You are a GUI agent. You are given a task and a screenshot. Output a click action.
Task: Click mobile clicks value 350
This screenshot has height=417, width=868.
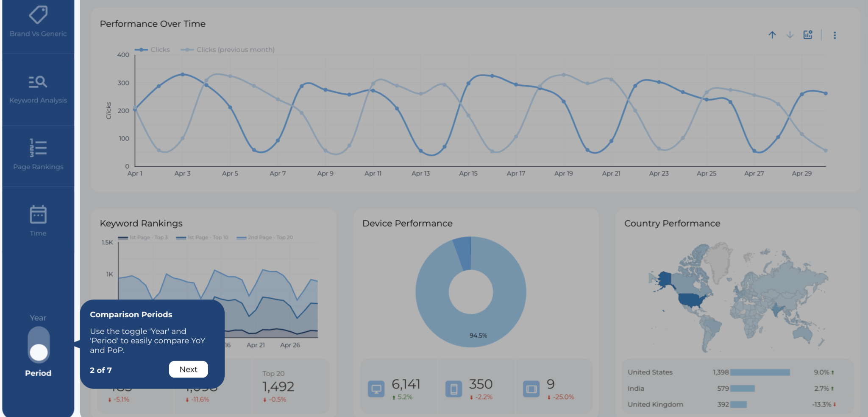481,384
